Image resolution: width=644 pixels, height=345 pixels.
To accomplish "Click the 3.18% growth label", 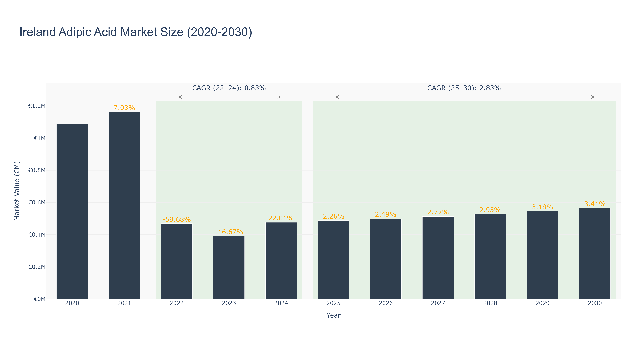I will click(x=542, y=207).
